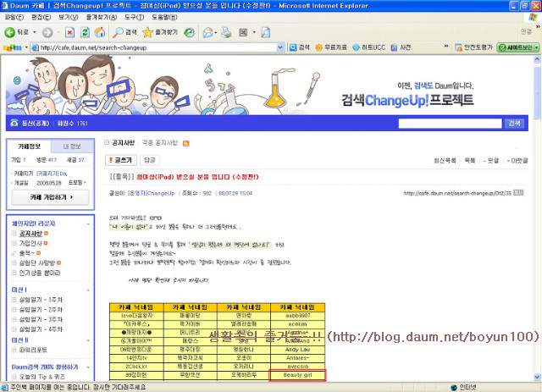Click the vertical scrollbar up arrow
Viewport: 542px width, 392px height.
coord(537,58)
